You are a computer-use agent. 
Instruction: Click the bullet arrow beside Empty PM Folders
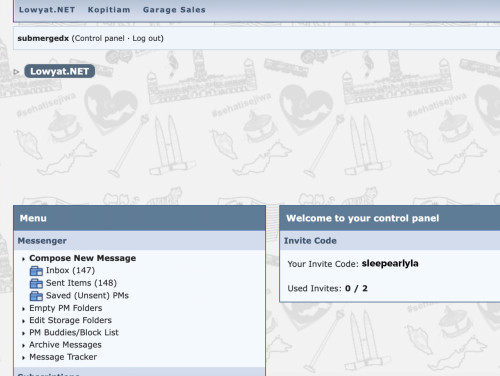coord(23,309)
